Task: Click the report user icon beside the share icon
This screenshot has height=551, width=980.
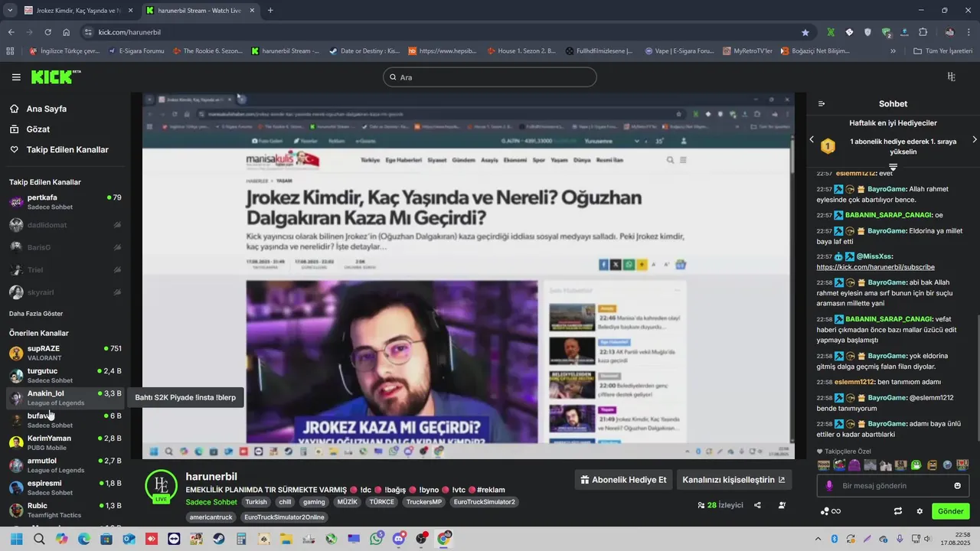Action: tap(782, 505)
